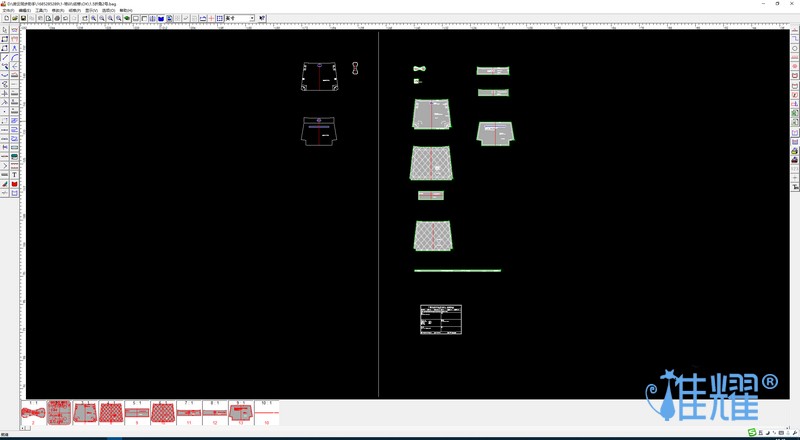Click the red fill icon at bottom of toolbox
This screenshot has width=800, height=440.
[x=14, y=184]
